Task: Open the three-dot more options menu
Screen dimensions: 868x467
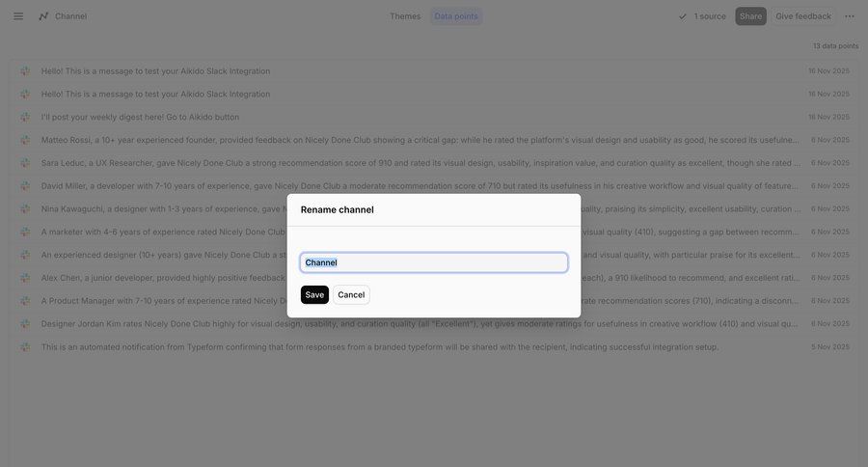Action: [850, 16]
